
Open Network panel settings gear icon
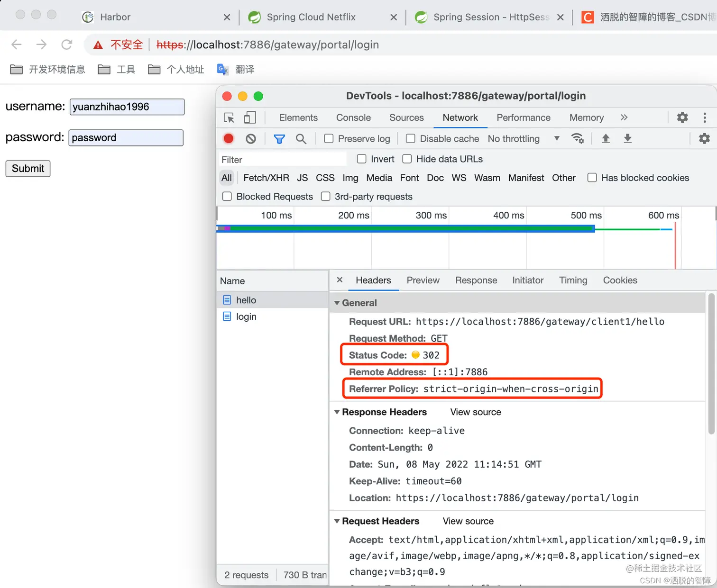(x=705, y=138)
